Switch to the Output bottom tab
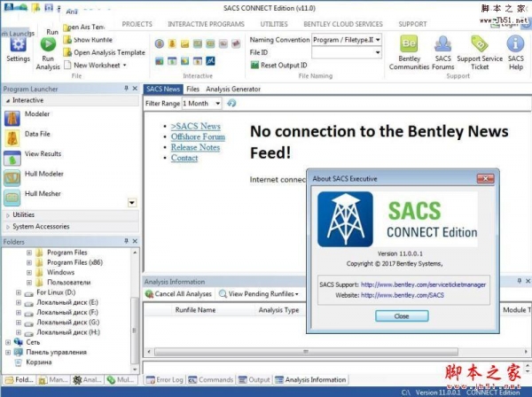Image resolution: width=532 pixels, height=397 pixels. click(254, 379)
